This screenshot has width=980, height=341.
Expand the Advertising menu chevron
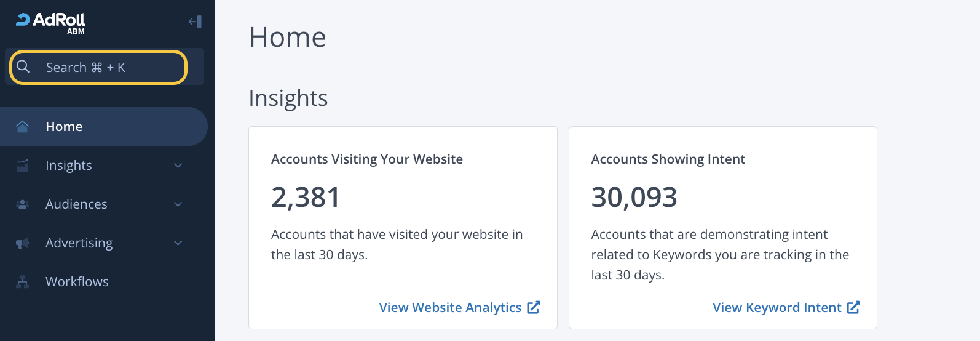point(178,243)
